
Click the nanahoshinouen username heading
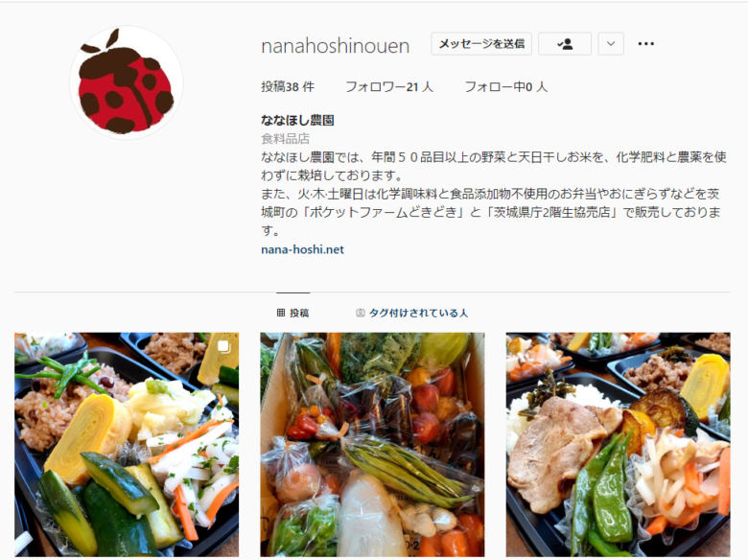pyautogui.click(x=336, y=46)
